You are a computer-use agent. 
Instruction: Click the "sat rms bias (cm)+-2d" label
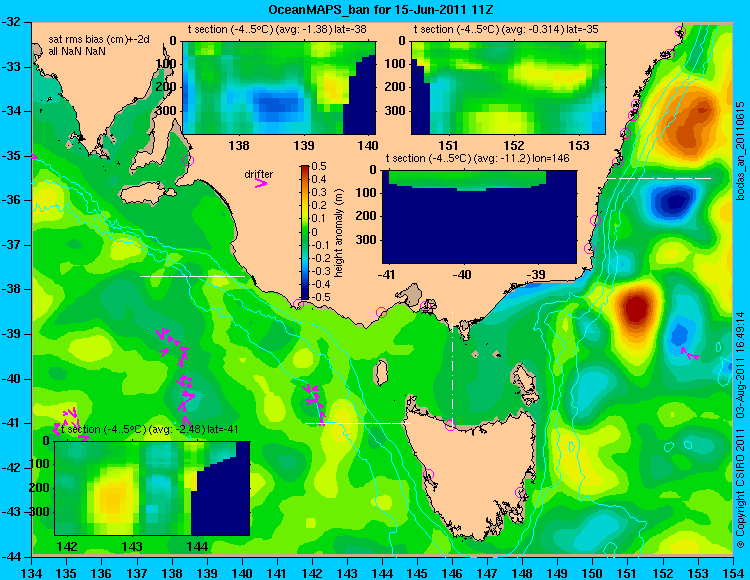[x=99, y=39]
